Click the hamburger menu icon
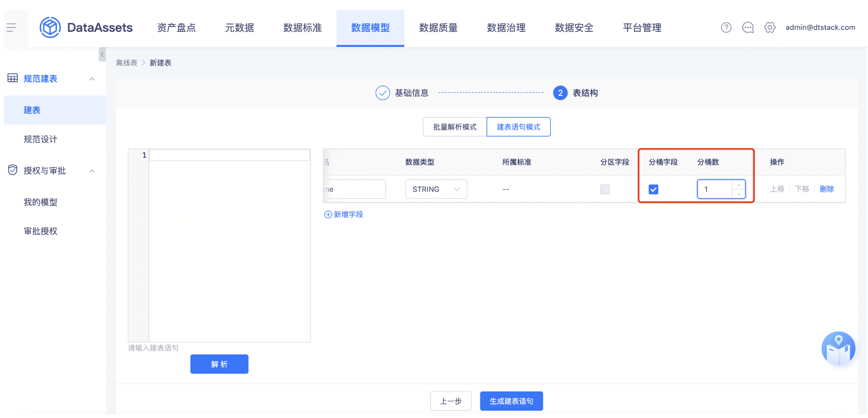This screenshot has height=418, width=868. (11, 28)
